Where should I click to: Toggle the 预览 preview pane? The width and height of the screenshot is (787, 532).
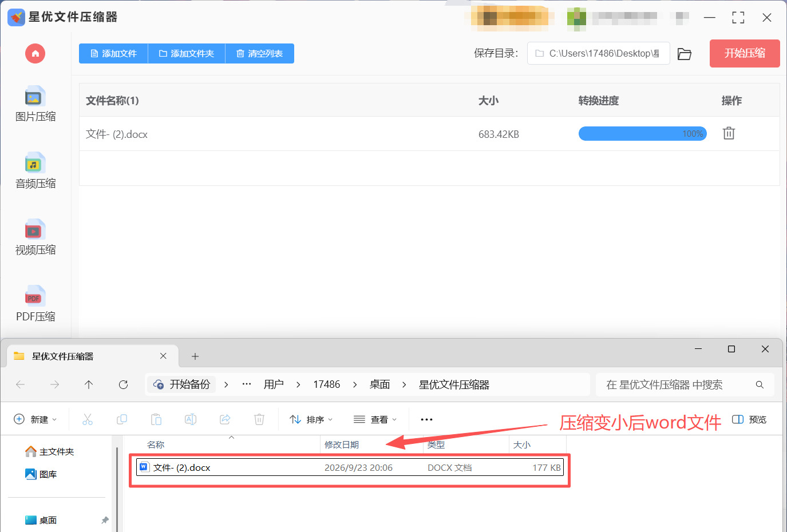pyautogui.click(x=749, y=419)
